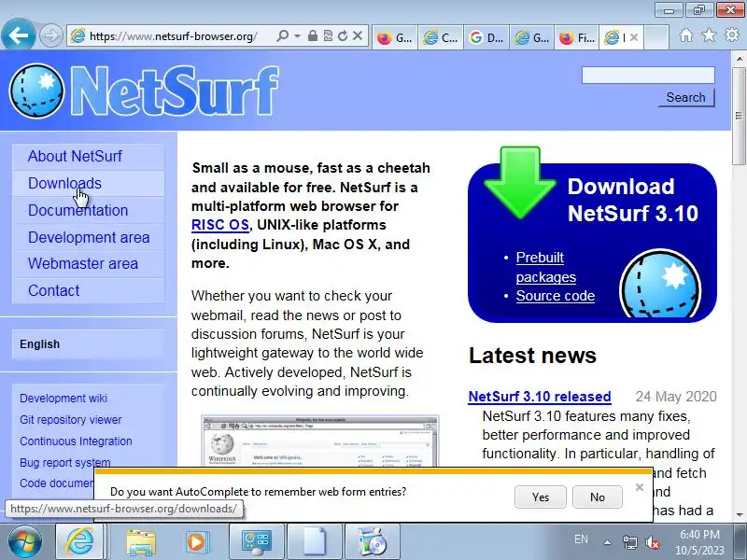Open NetSurf 3.10 released news link
Image resolution: width=747 pixels, height=560 pixels.
tap(540, 397)
